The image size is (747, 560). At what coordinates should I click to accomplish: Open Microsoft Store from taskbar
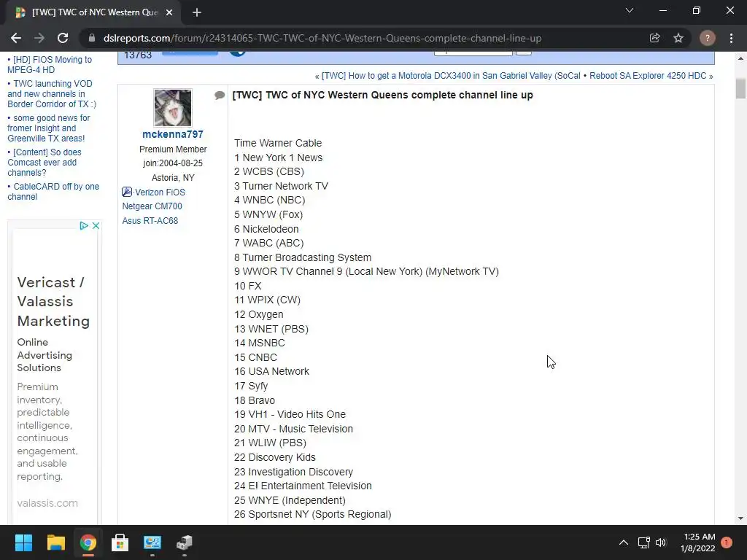pyautogui.click(x=120, y=542)
